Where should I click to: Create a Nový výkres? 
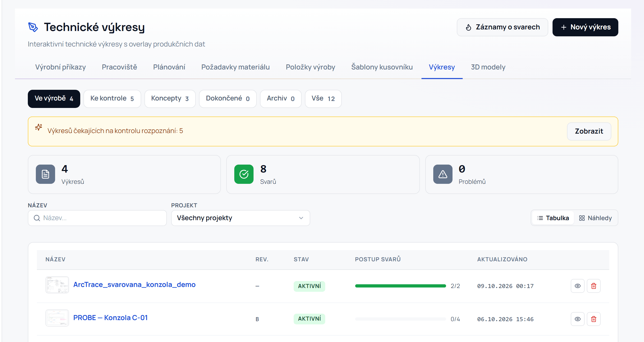pyautogui.click(x=585, y=27)
